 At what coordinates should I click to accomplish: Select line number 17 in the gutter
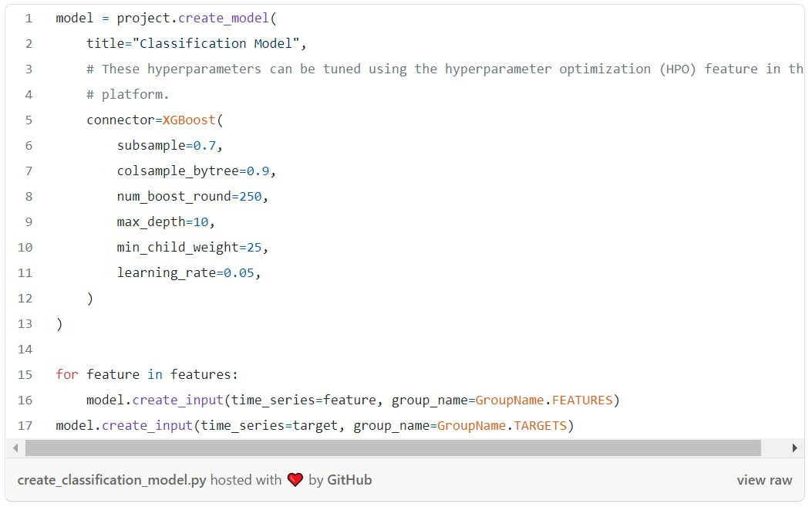24,425
